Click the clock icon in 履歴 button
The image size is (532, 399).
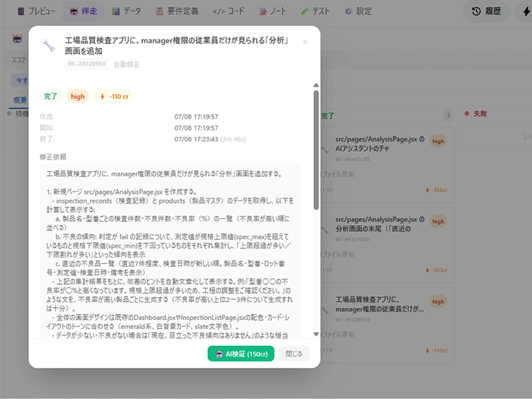click(476, 11)
